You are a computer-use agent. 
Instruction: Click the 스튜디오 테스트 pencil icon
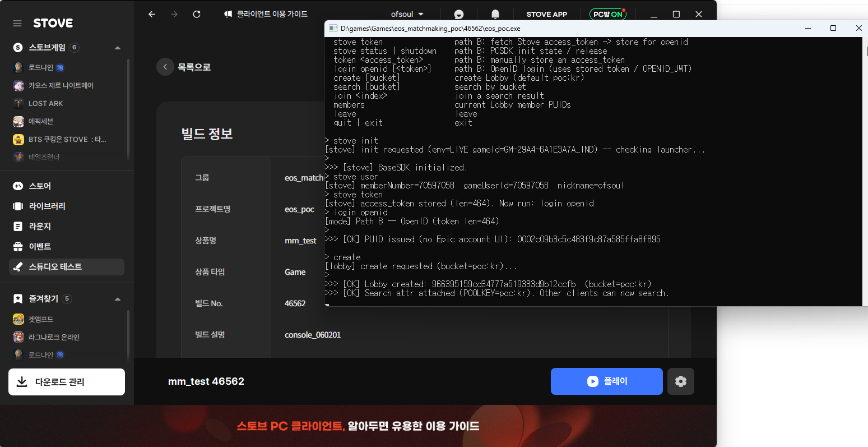pyautogui.click(x=18, y=266)
